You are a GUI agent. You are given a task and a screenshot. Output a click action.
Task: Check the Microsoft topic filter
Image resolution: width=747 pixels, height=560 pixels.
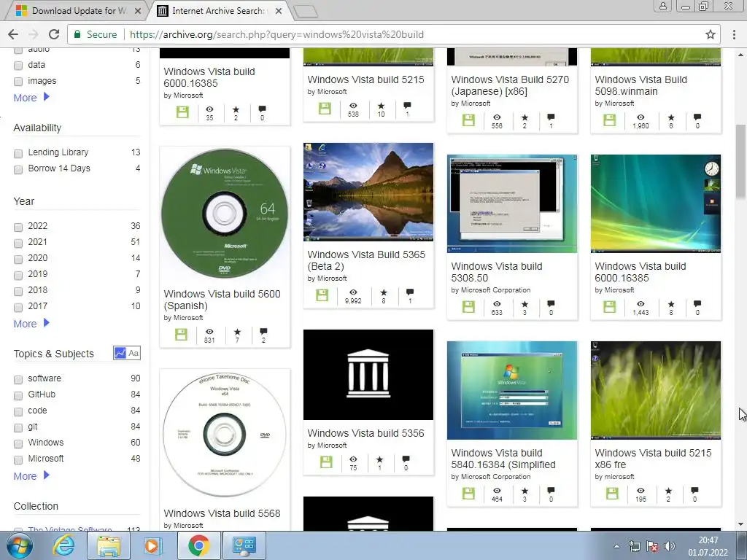(x=18, y=459)
